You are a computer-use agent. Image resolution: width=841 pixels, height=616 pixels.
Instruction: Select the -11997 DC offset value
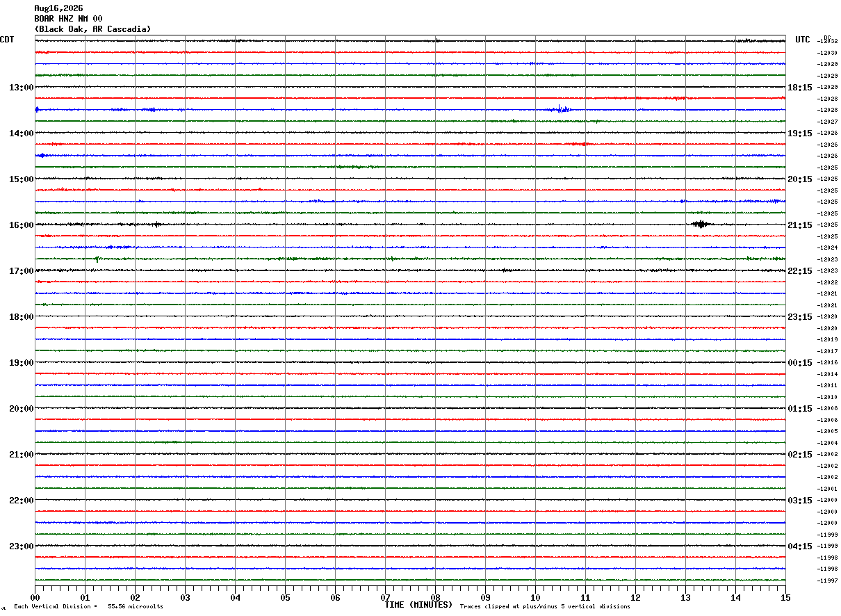827,581
